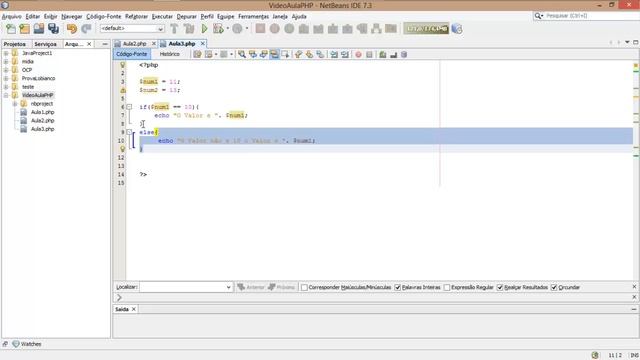Switch to the Serviços tab
This screenshot has width=640, height=360.
point(45,44)
